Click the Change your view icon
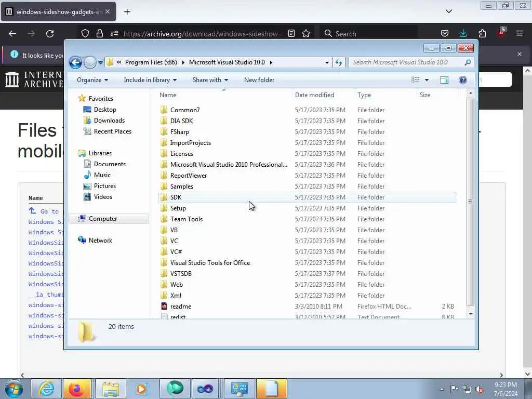The width and height of the screenshot is (532, 399). click(416, 80)
